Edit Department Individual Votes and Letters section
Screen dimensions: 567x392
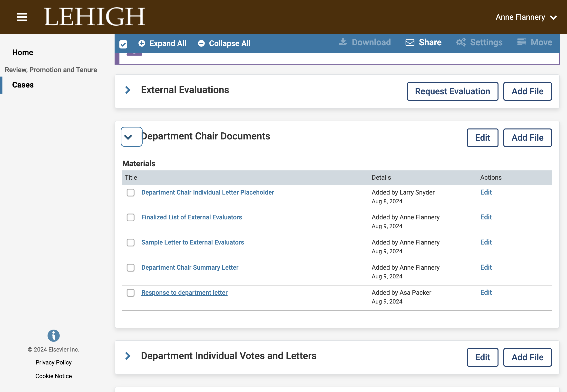482,357
